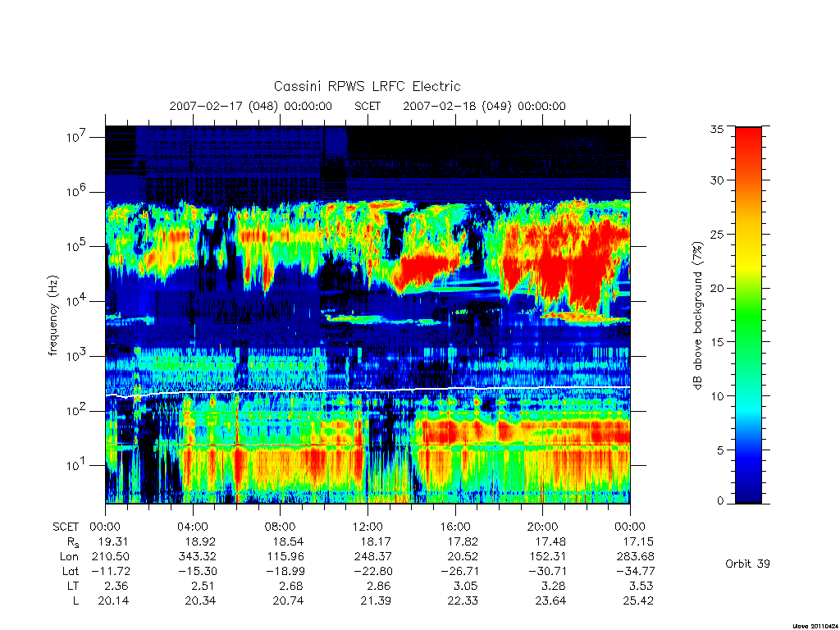Click the Lon value '343.32'
This screenshot has height=630, width=840.
[198, 557]
